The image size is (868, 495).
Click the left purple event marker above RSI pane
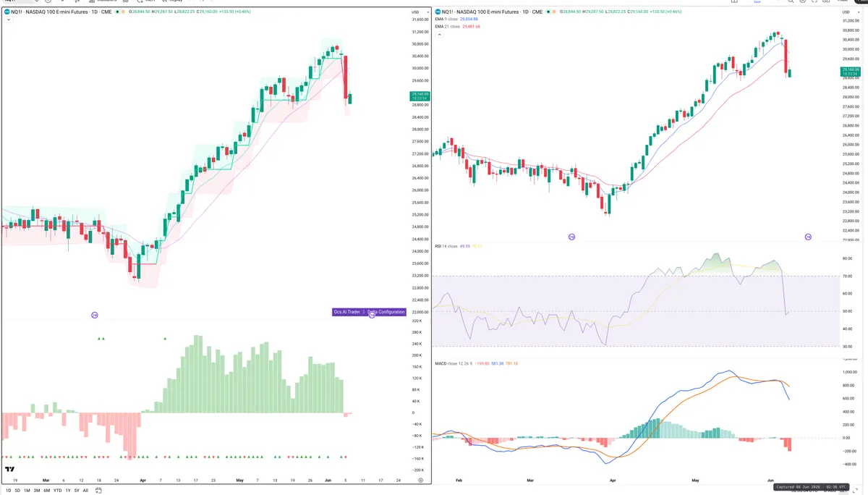tap(571, 237)
